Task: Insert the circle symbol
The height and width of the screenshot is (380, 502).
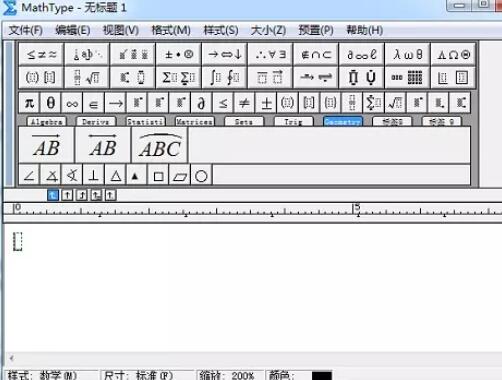Action: (x=201, y=175)
